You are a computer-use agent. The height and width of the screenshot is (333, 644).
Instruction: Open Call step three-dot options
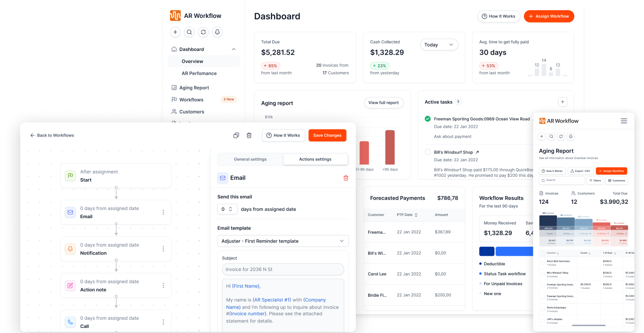pyautogui.click(x=163, y=322)
